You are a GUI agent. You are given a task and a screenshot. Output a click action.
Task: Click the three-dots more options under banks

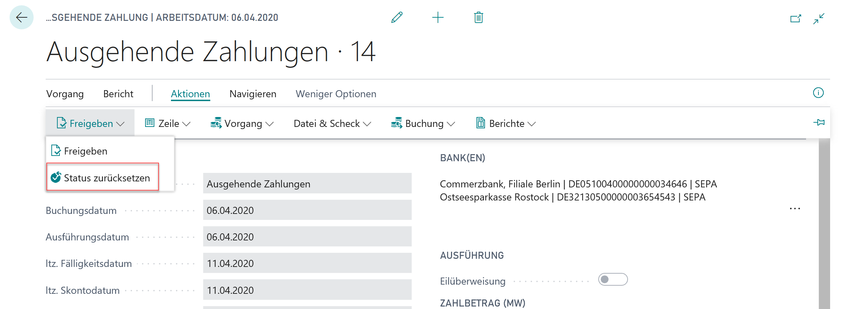pos(795,209)
